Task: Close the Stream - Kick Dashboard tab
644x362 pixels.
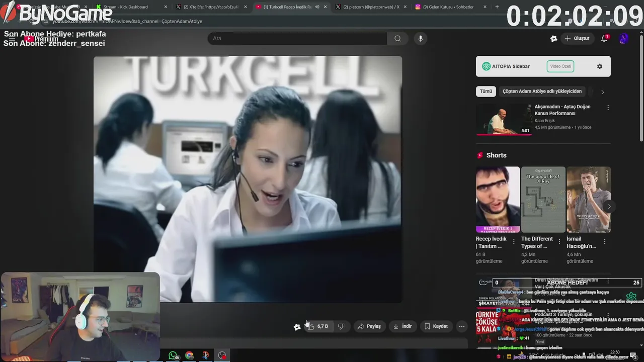Action: click(166, 7)
